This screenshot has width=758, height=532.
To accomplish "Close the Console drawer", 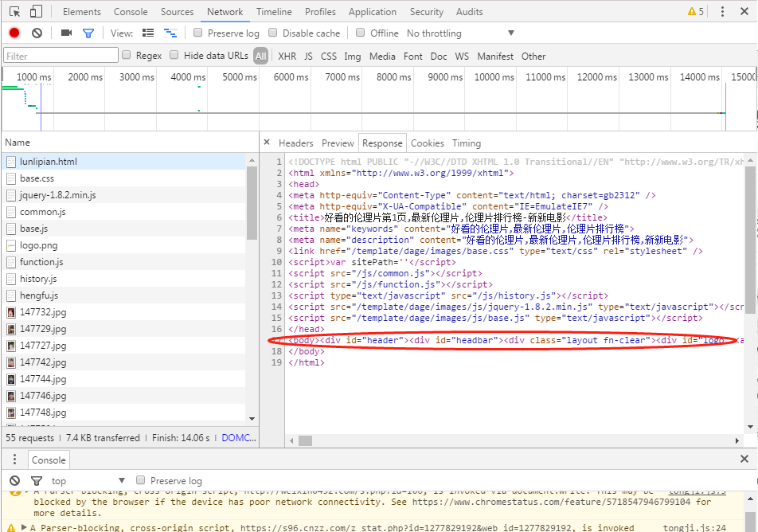I will click(x=744, y=459).
